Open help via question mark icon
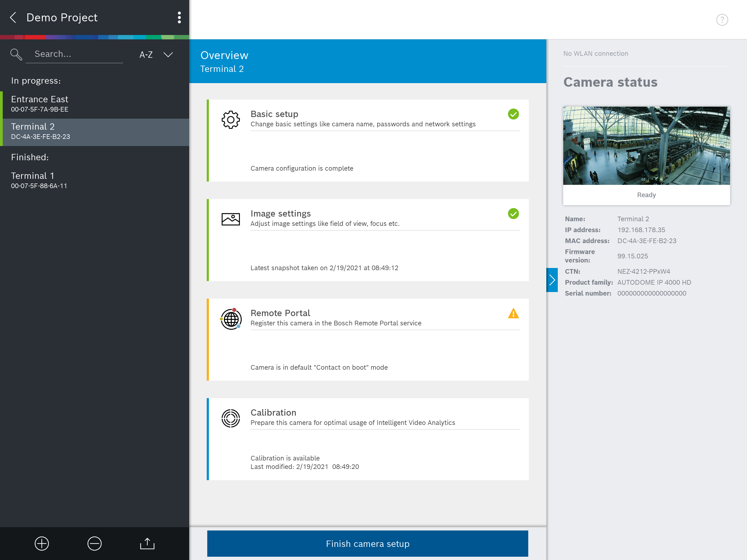This screenshot has height=560, width=747. (x=722, y=20)
